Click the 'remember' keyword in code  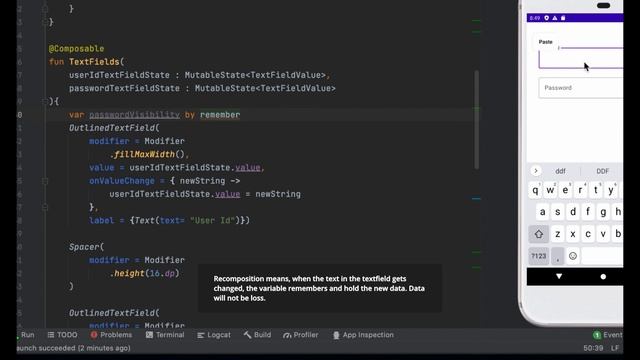pos(220,115)
